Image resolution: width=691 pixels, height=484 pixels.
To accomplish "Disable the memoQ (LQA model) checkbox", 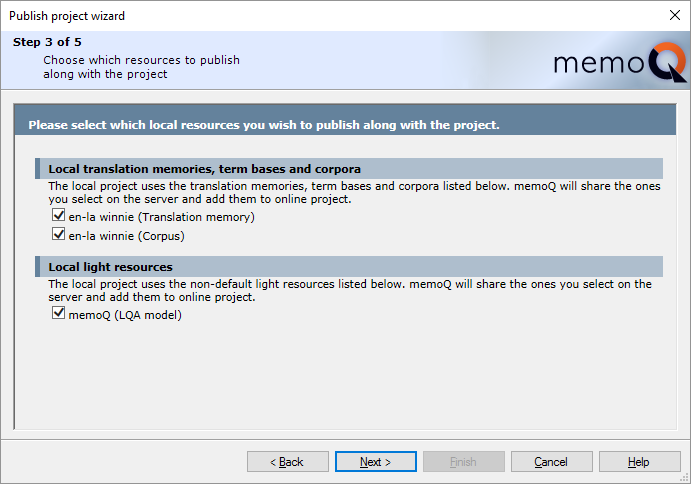I will pyautogui.click(x=59, y=315).
